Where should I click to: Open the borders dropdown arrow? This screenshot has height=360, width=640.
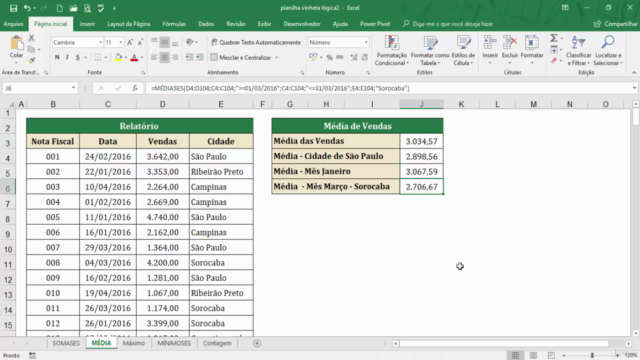pos(105,58)
